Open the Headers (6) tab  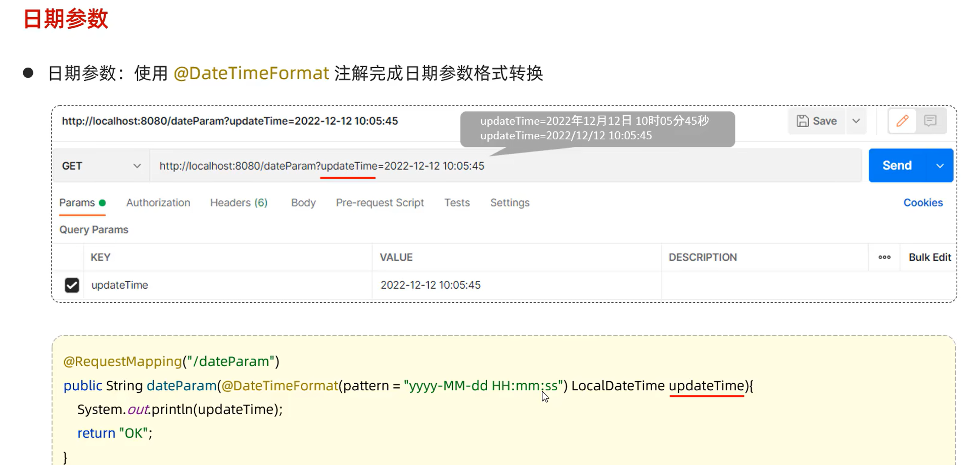point(239,202)
